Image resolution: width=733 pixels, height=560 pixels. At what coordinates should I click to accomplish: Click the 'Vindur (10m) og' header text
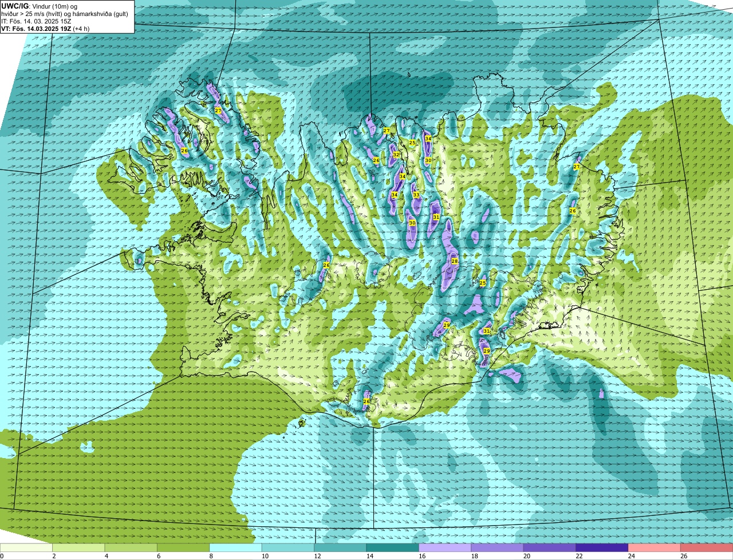[54, 6]
